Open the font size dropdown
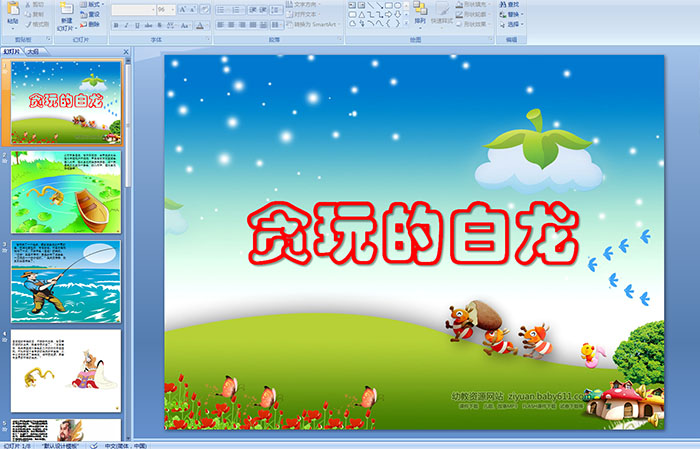Viewport: 700px width, 449px height. pos(172,9)
